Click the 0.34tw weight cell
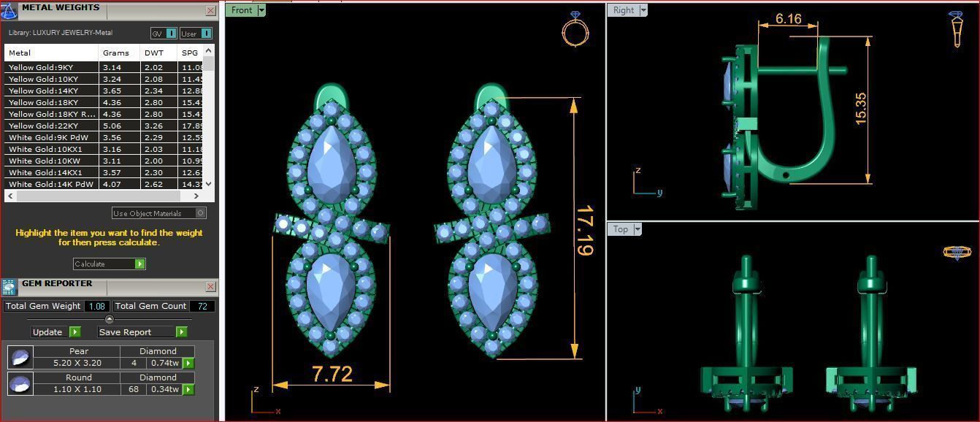Viewport: 980px width, 422px height. coord(164,389)
